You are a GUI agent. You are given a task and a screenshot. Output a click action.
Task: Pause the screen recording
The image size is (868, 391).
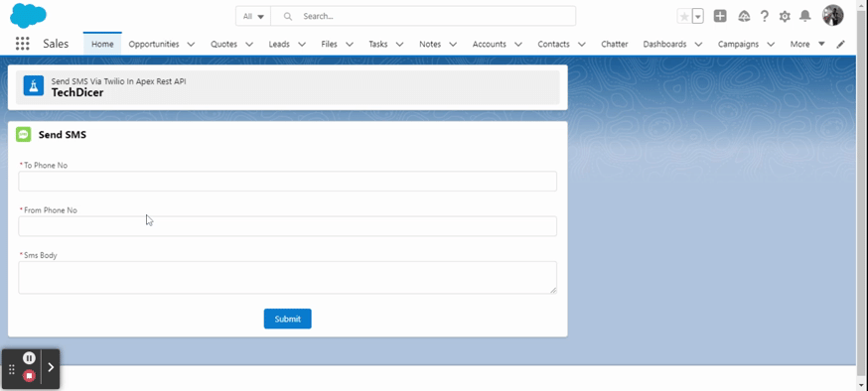coord(30,358)
